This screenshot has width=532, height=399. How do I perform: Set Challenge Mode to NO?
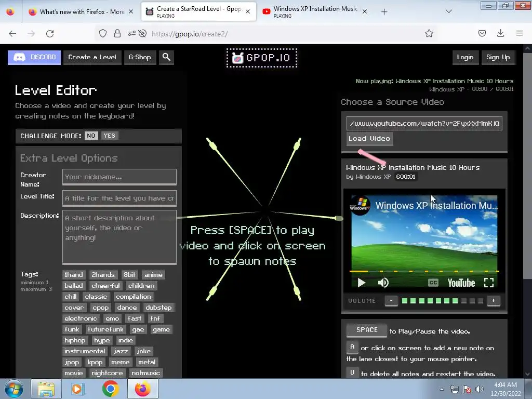[x=91, y=136]
